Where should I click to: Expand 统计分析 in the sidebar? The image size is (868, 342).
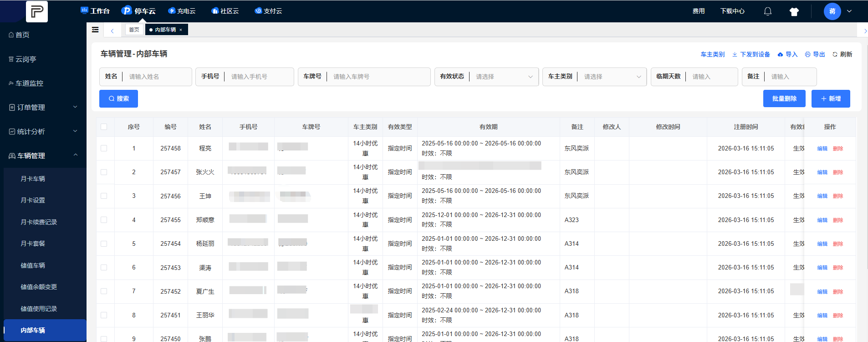(x=43, y=131)
